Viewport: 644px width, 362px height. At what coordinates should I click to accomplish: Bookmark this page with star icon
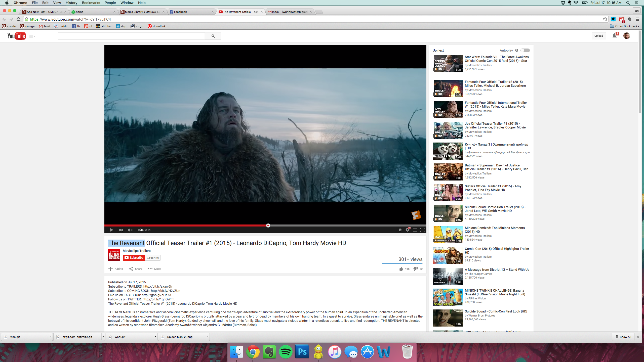605,19
